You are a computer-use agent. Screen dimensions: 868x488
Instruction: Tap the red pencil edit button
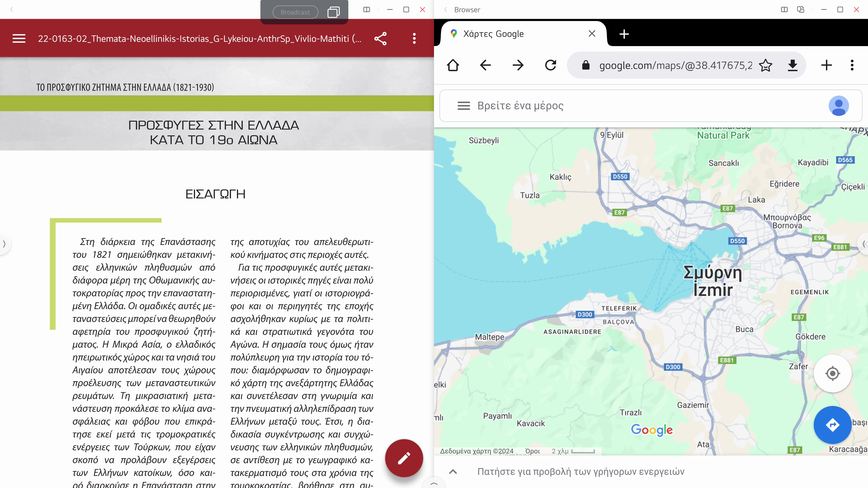pyautogui.click(x=404, y=458)
